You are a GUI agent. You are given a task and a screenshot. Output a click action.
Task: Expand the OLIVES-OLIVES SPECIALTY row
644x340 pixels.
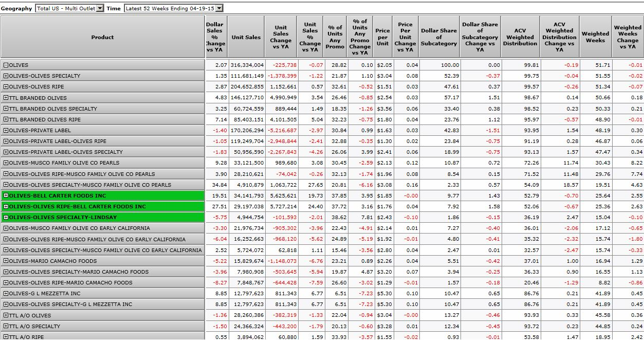pos(6,76)
